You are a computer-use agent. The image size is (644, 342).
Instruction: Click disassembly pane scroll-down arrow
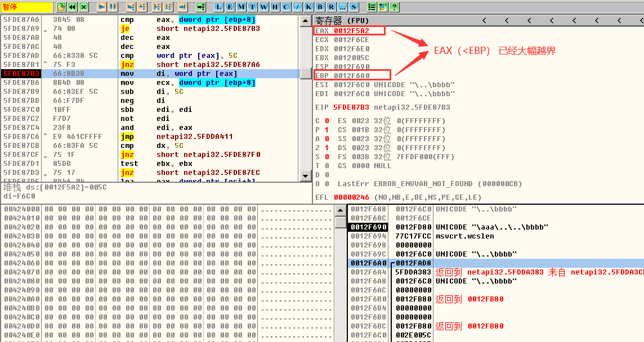click(x=306, y=176)
